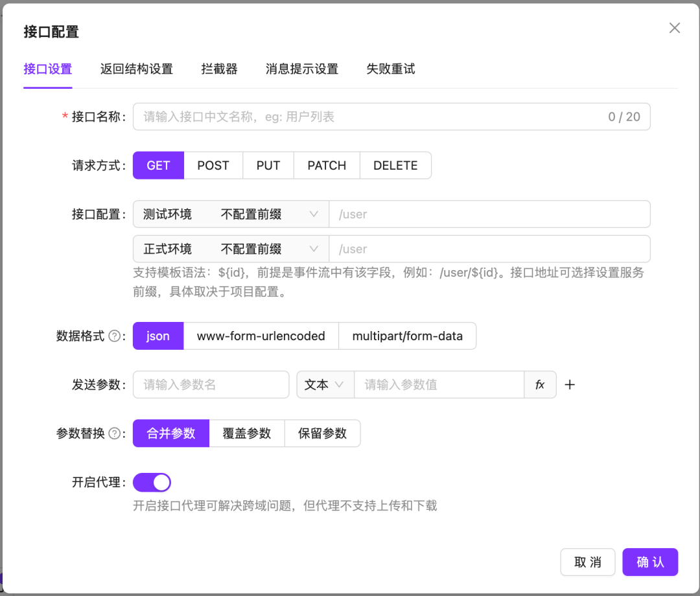Image resolution: width=700 pixels, height=596 pixels.
Task: Click help icon beside 参数替换
Action: pyautogui.click(x=114, y=433)
